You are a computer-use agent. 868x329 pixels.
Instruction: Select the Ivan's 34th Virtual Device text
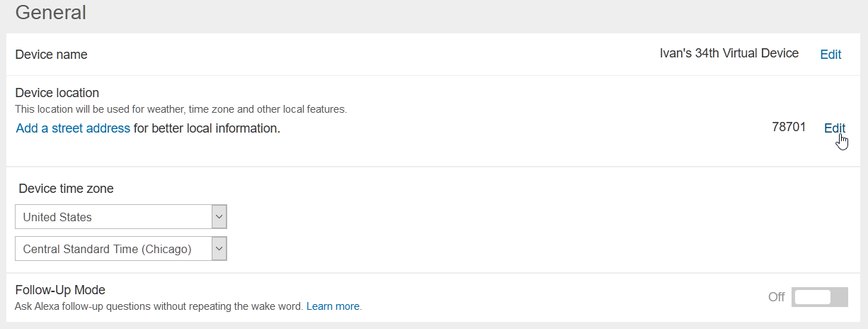point(729,53)
